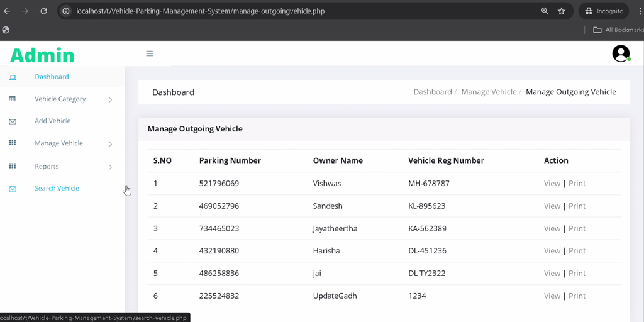644x322 pixels.
Task: Click the zoom magnifier icon in address bar
Action: 545,11
